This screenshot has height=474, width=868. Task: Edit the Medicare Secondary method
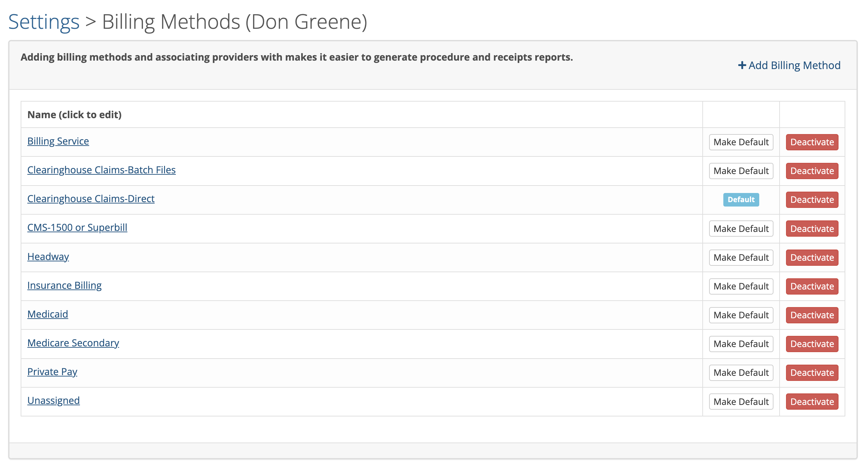tap(73, 343)
